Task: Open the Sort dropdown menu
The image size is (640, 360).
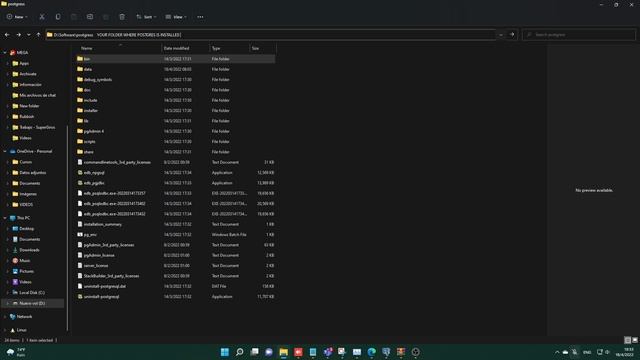Action: pyautogui.click(x=146, y=17)
